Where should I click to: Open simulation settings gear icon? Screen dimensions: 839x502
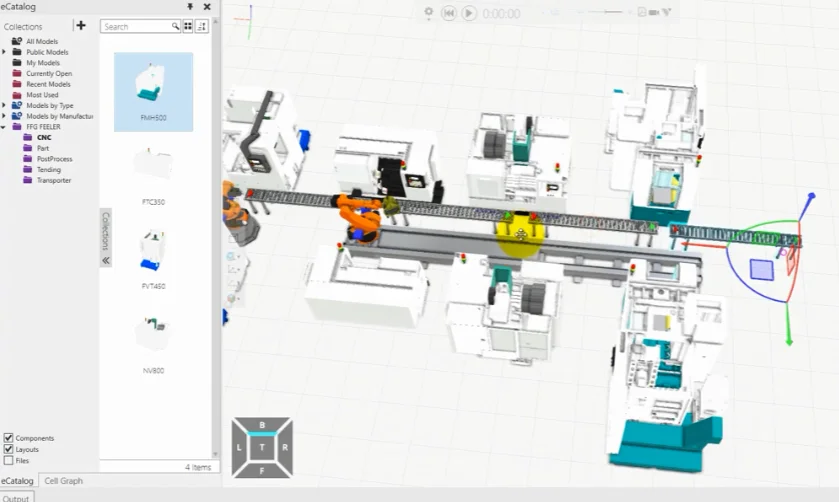pos(429,12)
